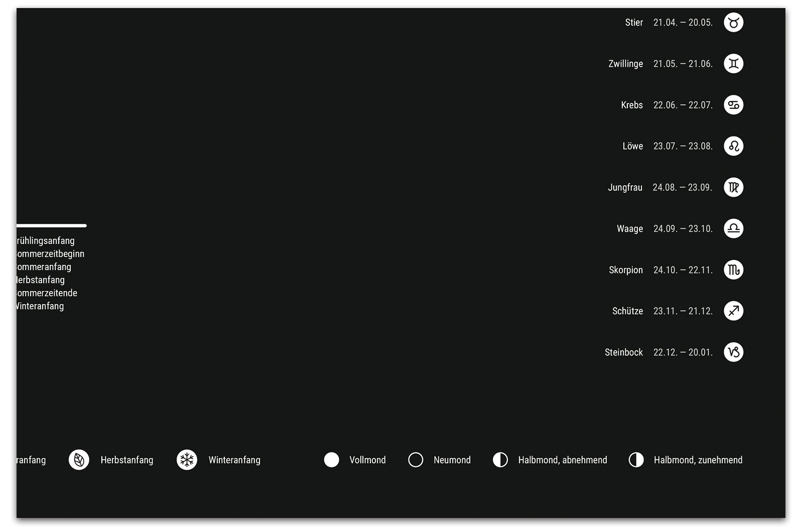Select the Waage (Libra) zodiac icon

point(733,228)
